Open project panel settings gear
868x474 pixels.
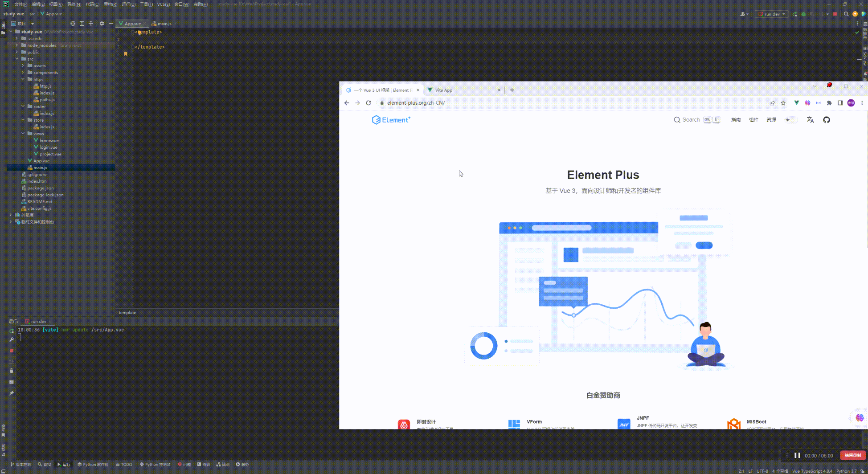[102, 24]
